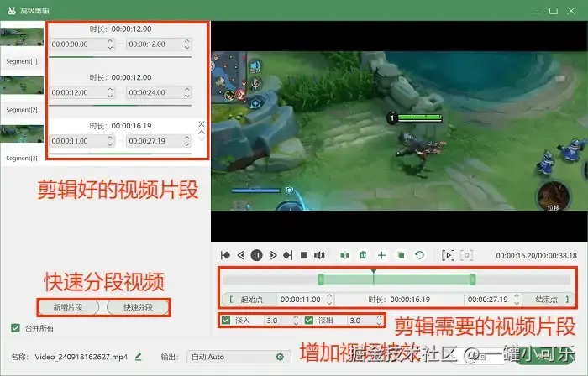Select the Segment[3] thumbnail
This screenshot has width=588, height=376.
(22, 133)
